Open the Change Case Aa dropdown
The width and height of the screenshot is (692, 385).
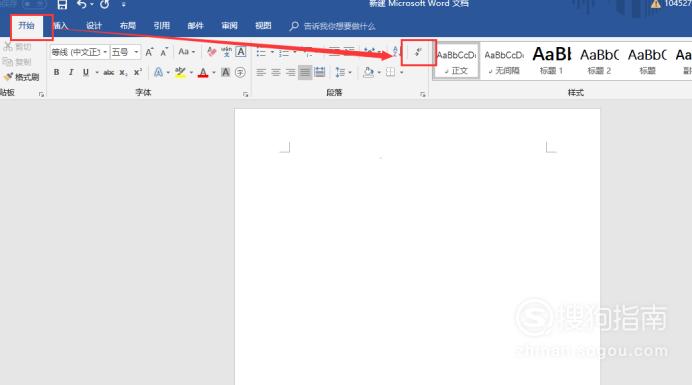click(187, 52)
